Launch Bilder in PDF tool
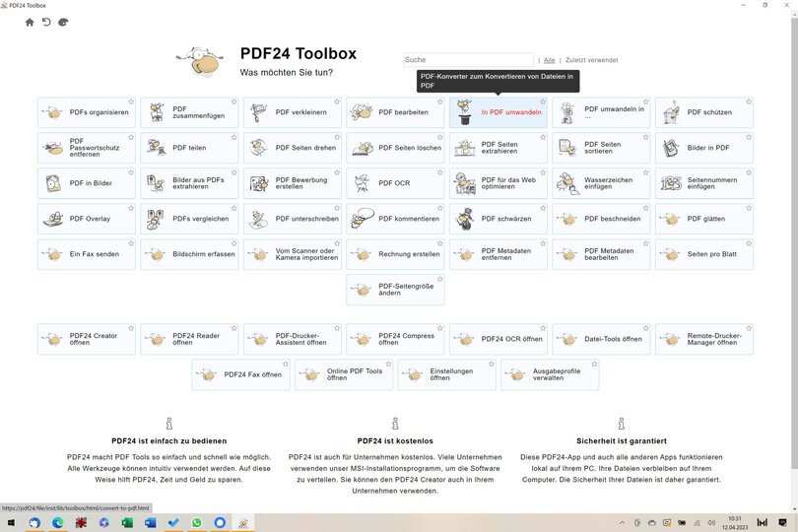This screenshot has width=798, height=532. pos(703,148)
